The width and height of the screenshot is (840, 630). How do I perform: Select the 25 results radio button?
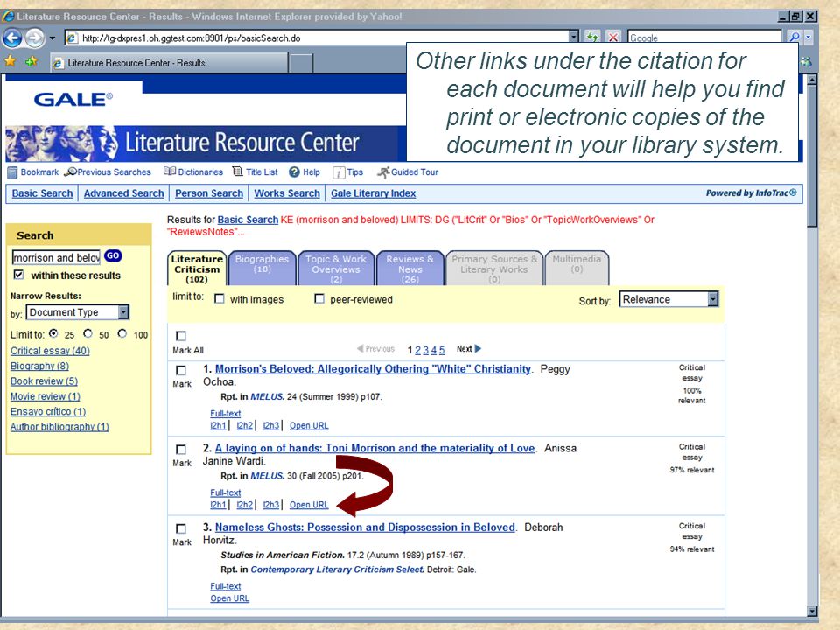53,333
